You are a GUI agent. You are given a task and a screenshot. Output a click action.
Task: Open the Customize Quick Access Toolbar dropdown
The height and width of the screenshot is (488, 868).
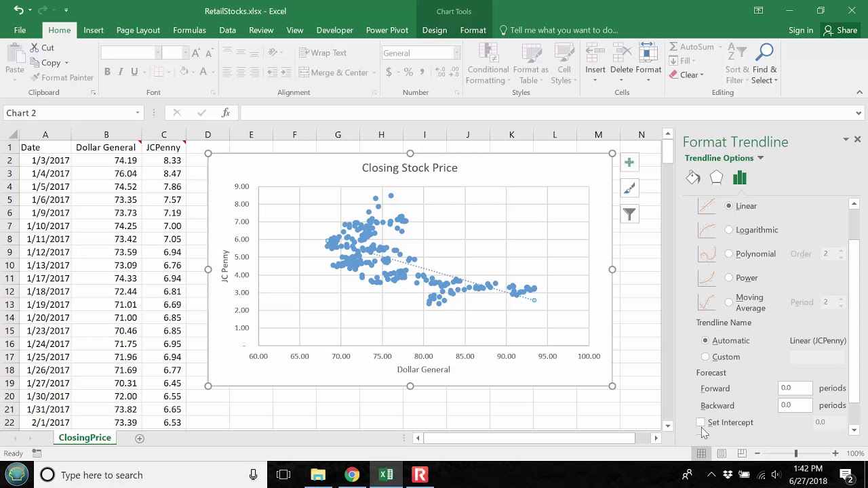point(66,10)
